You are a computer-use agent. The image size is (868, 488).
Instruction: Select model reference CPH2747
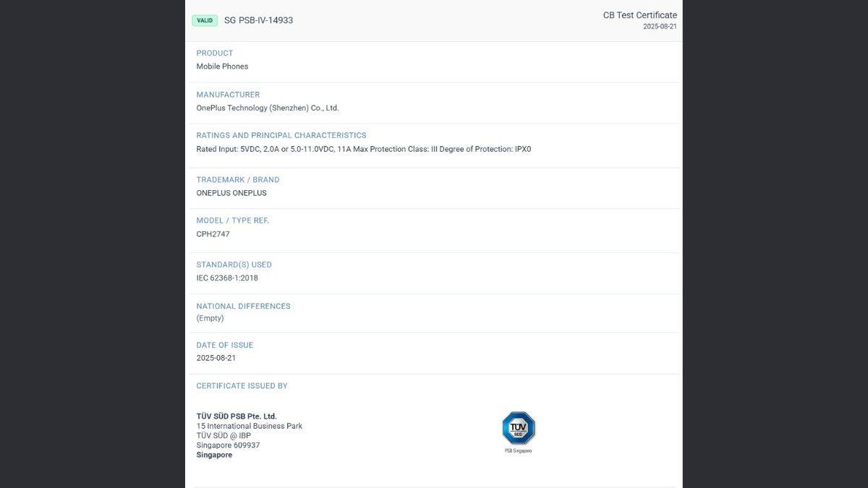point(213,234)
